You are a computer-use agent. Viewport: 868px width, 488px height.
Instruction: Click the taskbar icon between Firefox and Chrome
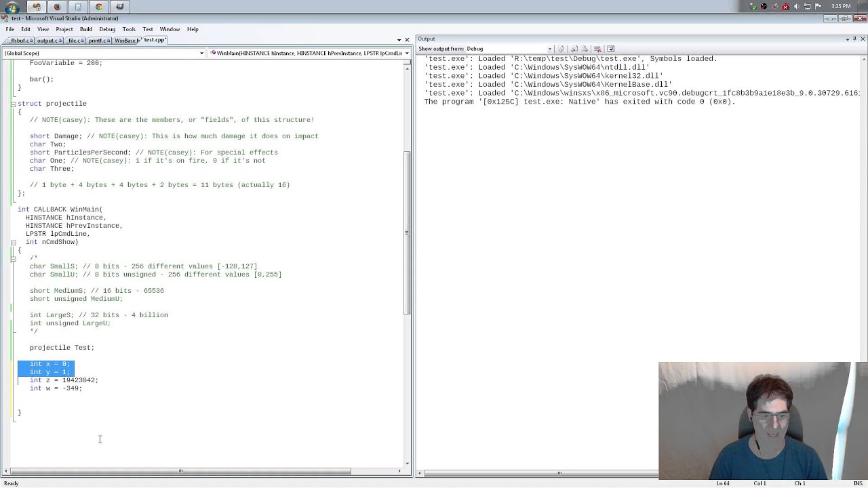[78, 7]
